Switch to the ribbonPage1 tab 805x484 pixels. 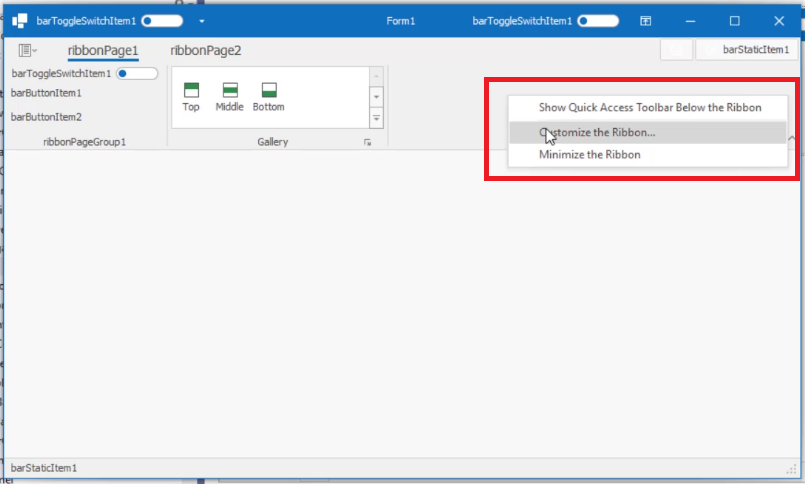(x=103, y=50)
